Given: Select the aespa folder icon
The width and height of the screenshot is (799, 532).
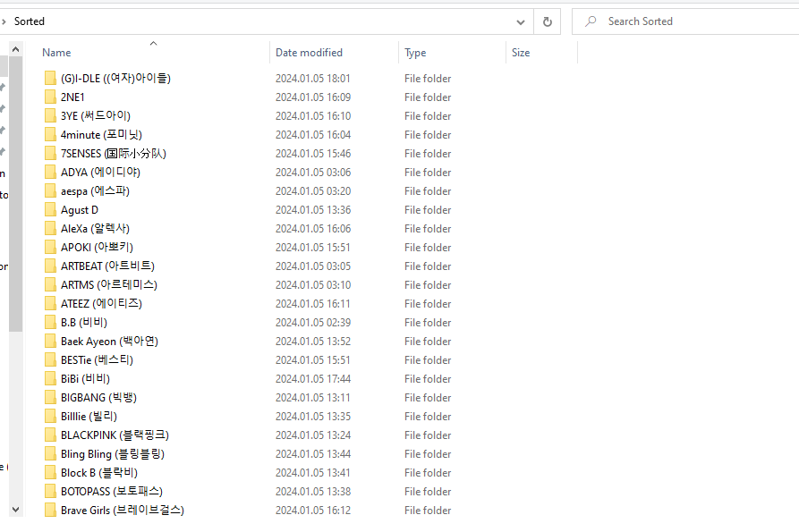Looking at the screenshot, I should point(50,191).
